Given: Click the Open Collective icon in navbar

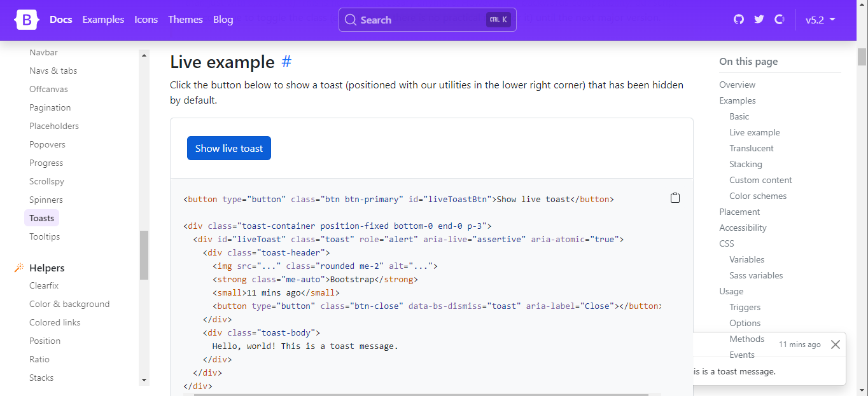Looking at the screenshot, I should (x=780, y=20).
